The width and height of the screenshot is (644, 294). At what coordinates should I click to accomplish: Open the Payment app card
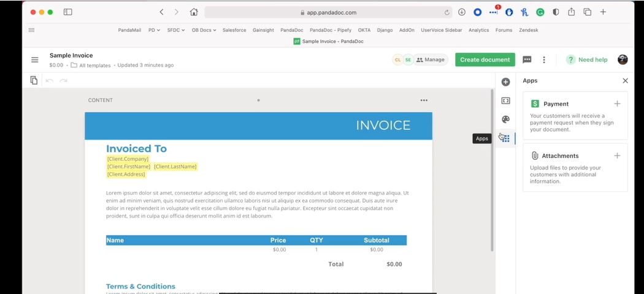point(575,116)
